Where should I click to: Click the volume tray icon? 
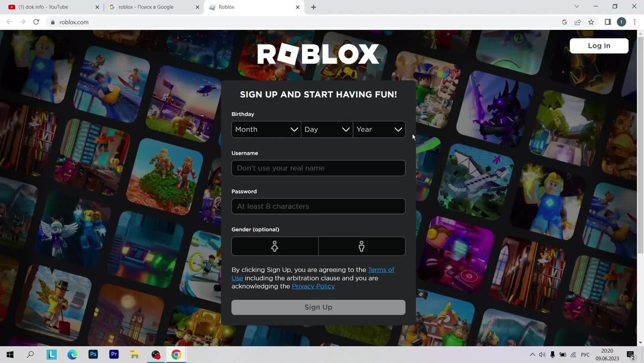point(542,355)
